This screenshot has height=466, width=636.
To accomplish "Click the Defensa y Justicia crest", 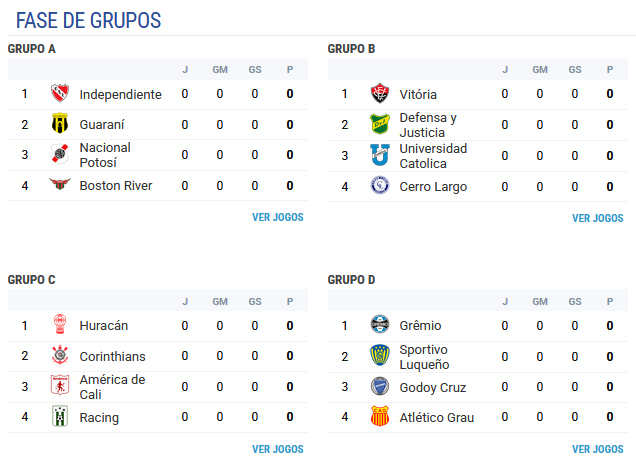I will pos(380,125).
